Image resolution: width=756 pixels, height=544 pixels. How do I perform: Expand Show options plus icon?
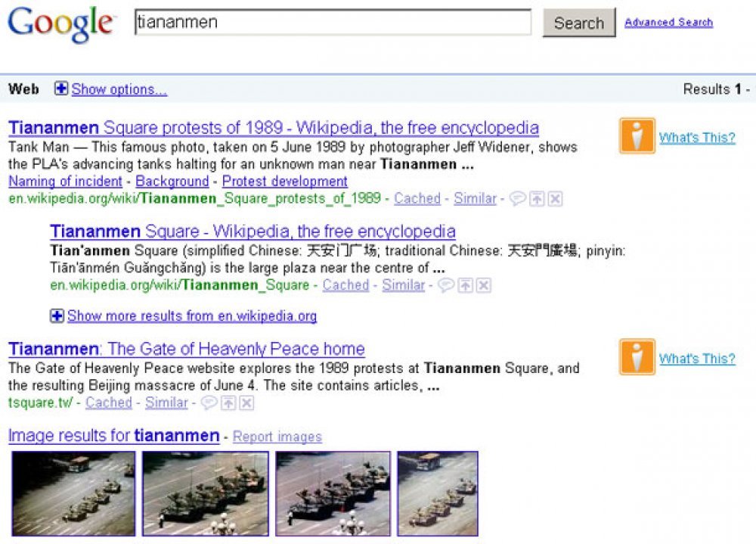click(60, 89)
